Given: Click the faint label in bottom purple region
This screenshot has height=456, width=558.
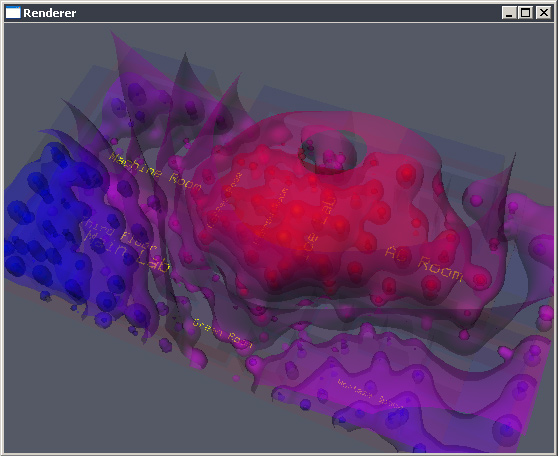Looking at the screenshot, I should (x=370, y=394).
